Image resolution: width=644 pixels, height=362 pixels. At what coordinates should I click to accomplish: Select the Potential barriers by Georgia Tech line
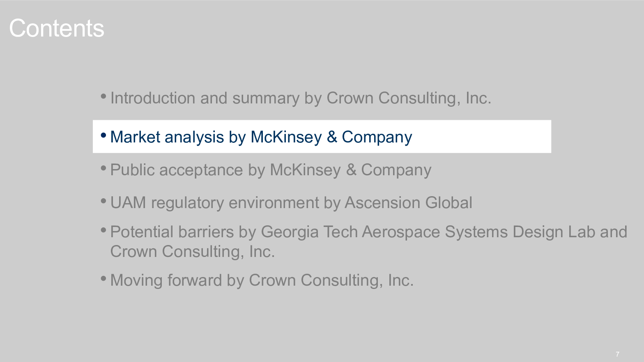(x=368, y=242)
